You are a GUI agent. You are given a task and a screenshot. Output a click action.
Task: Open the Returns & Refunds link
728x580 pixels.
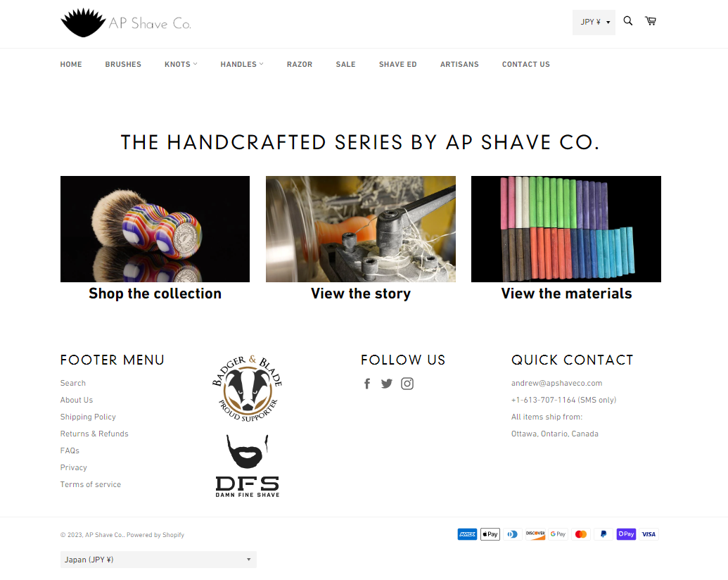click(94, 434)
